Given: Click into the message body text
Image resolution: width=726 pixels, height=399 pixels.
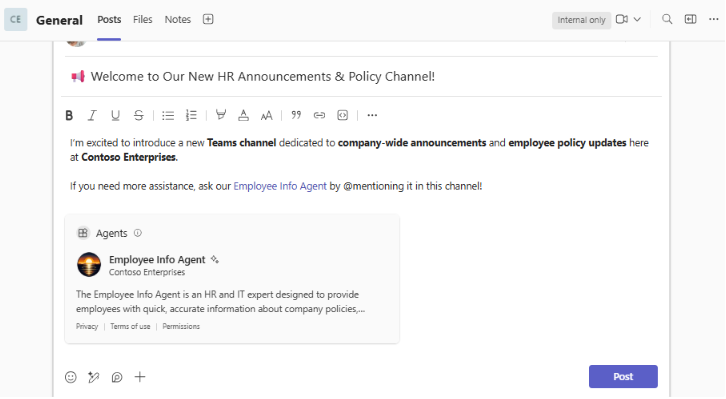Looking at the screenshot, I should pos(359,164).
